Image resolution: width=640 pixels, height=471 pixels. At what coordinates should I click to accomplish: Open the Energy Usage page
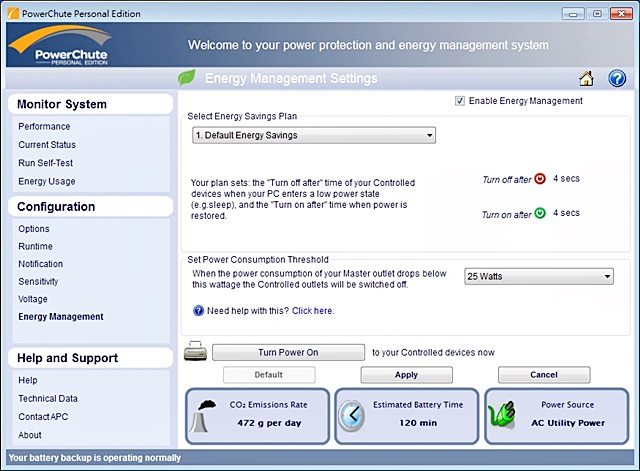(47, 181)
